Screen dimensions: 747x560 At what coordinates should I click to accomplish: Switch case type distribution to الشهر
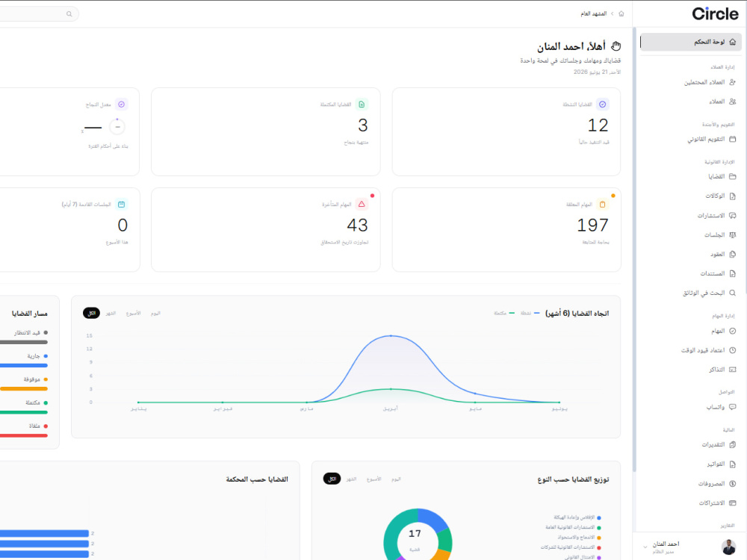pos(351,479)
